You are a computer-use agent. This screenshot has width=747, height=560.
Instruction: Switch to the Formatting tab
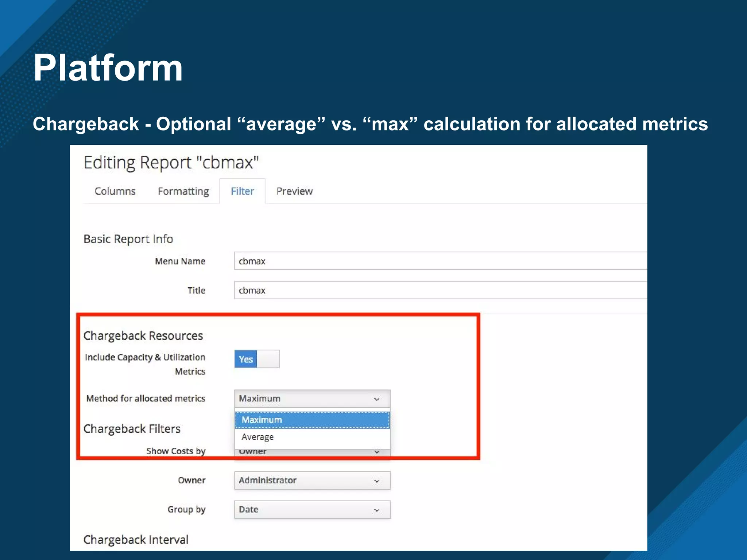183,191
